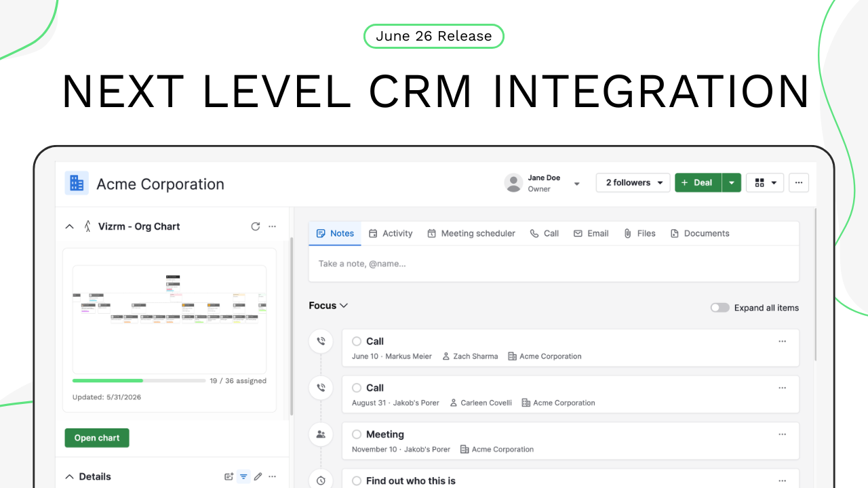Open the 2 followers dropdown
Viewport: 868px width, 488px height.
[633, 182]
